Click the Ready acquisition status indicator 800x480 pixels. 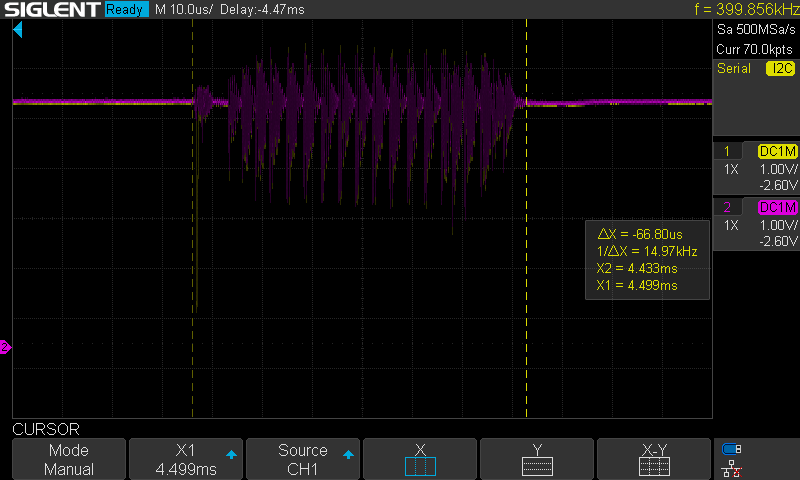(126, 9)
